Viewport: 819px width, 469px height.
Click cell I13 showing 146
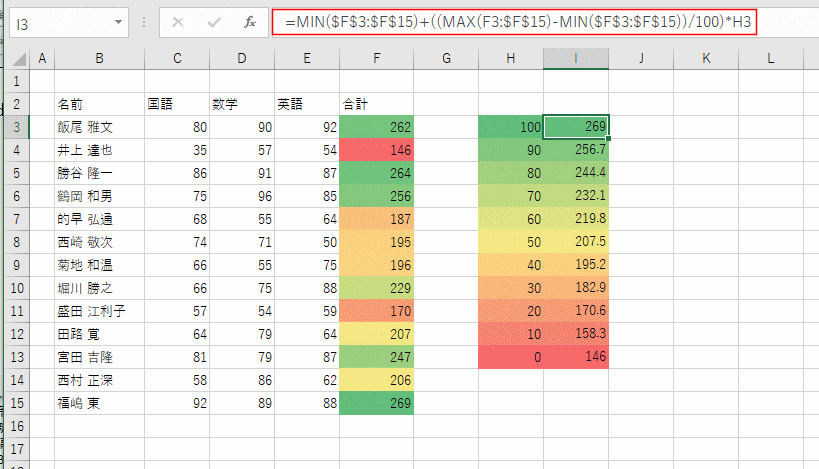[576, 357]
